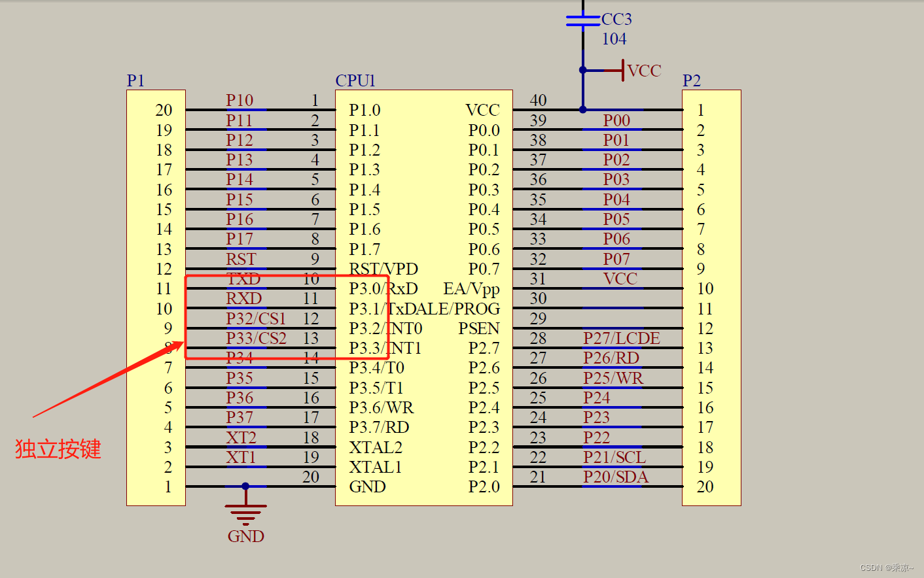This screenshot has height=578, width=924.
Task: Select the XT1 net label
Action: click(241, 457)
